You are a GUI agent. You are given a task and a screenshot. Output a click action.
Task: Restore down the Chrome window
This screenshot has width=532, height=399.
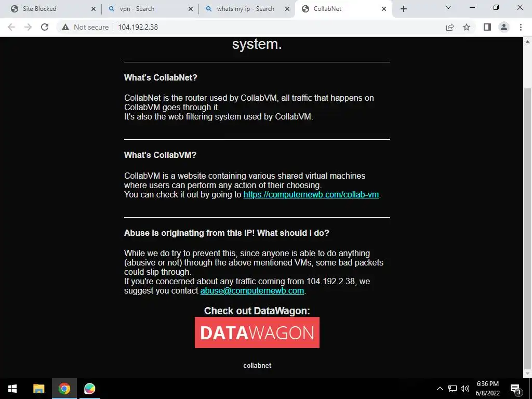[x=496, y=7]
